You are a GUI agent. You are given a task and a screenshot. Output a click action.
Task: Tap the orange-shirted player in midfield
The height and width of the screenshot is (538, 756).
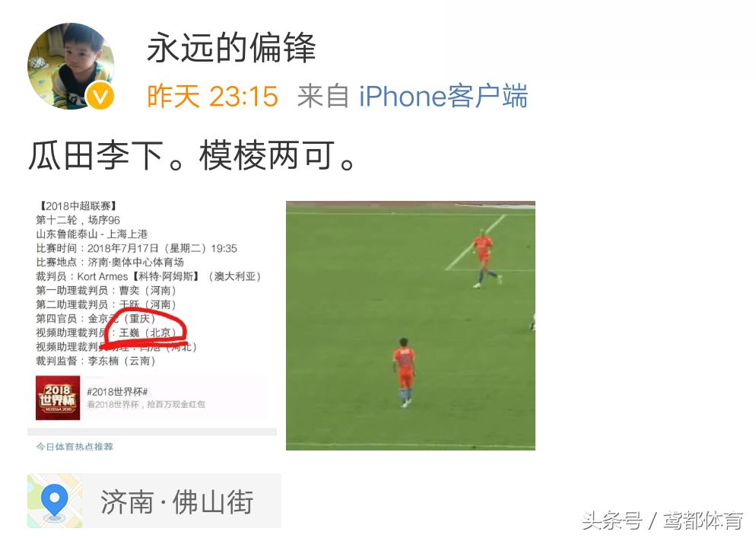pos(405,372)
